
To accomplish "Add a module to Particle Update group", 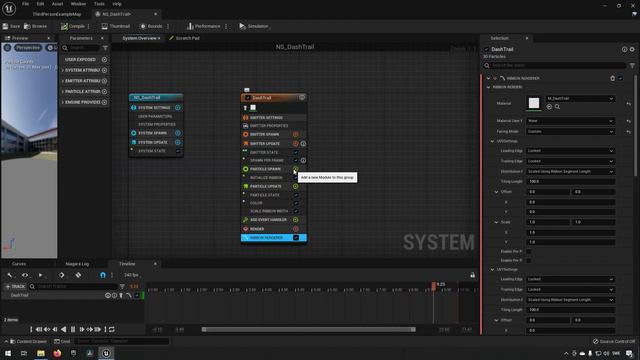I will (x=296, y=186).
